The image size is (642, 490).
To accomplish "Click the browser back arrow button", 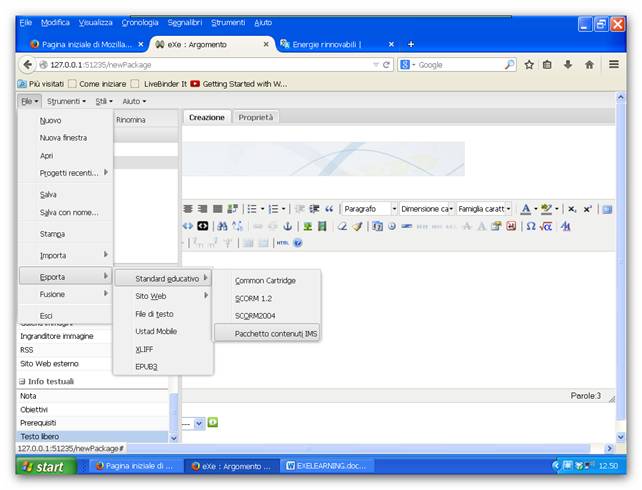I will 27,65.
